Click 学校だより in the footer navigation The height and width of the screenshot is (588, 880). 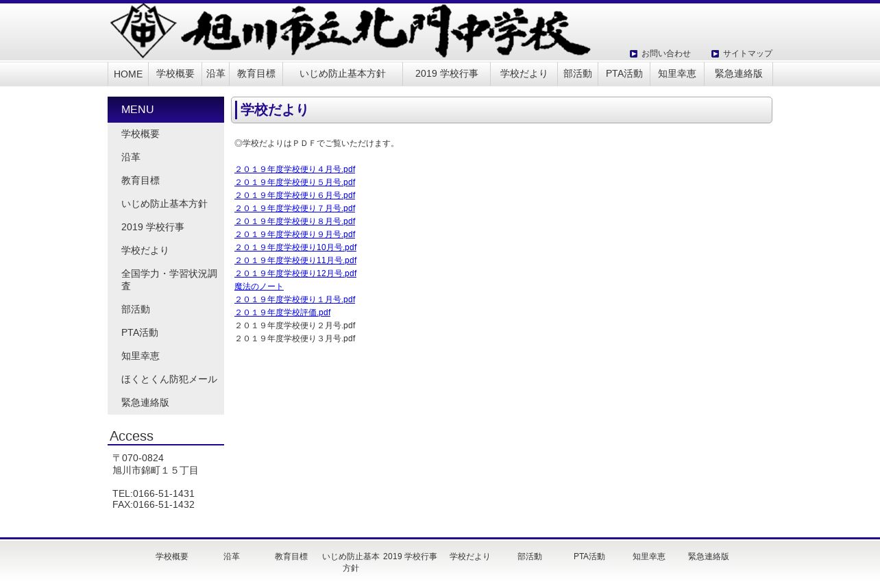pos(470,556)
